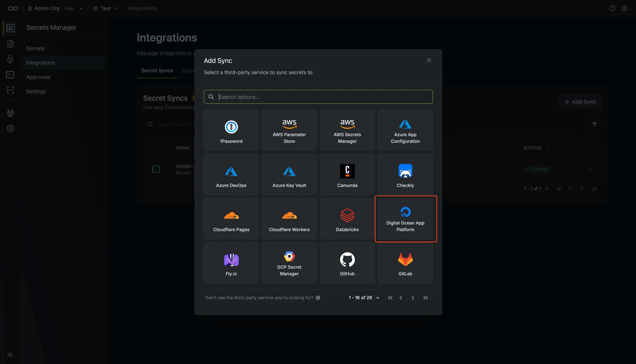Expand the Admin Org dropdown
The width and height of the screenshot is (636, 364).
tap(81, 8)
